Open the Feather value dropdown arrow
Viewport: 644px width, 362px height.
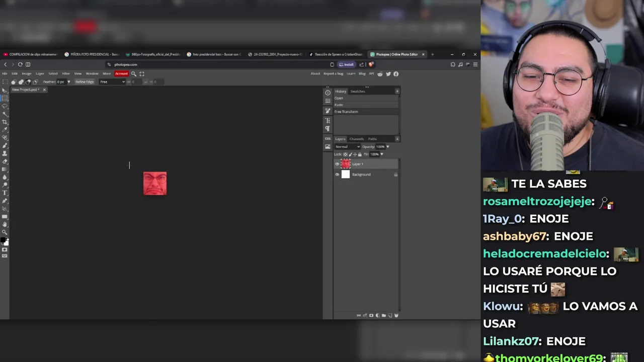(x=69, y=82)
